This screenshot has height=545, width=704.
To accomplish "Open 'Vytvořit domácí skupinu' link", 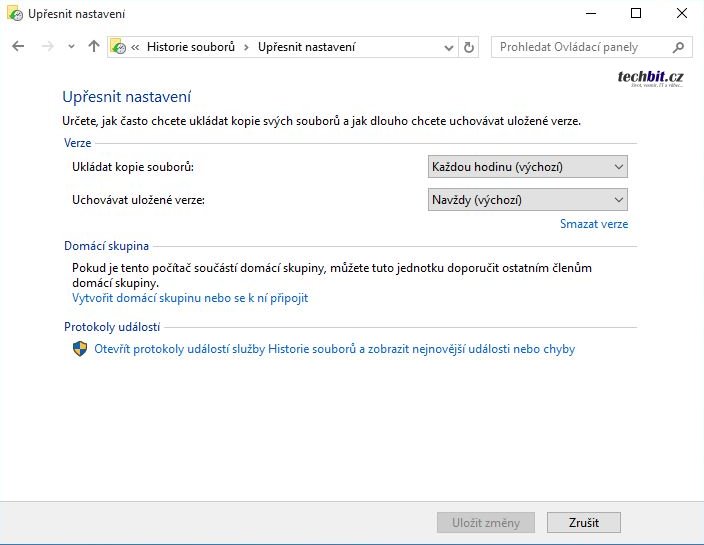I will coord(190,298).
